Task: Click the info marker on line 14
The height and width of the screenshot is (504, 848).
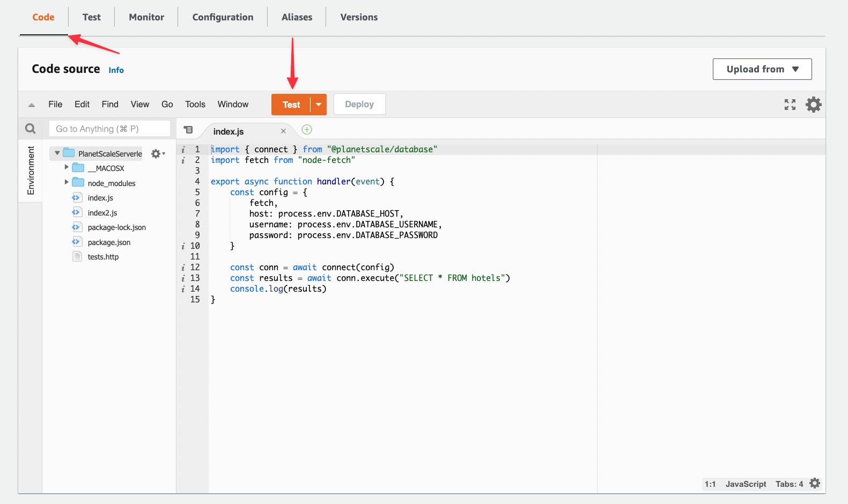Action: pyautogui.click(x=183, y=289)
